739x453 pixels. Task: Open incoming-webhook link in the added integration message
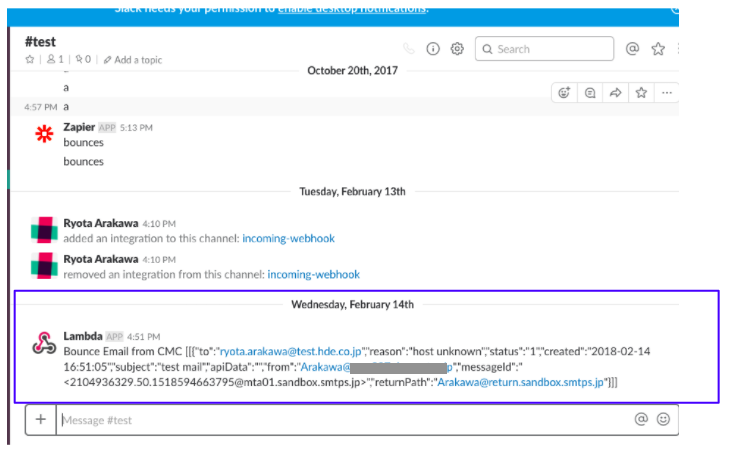[x=288, y=239]
